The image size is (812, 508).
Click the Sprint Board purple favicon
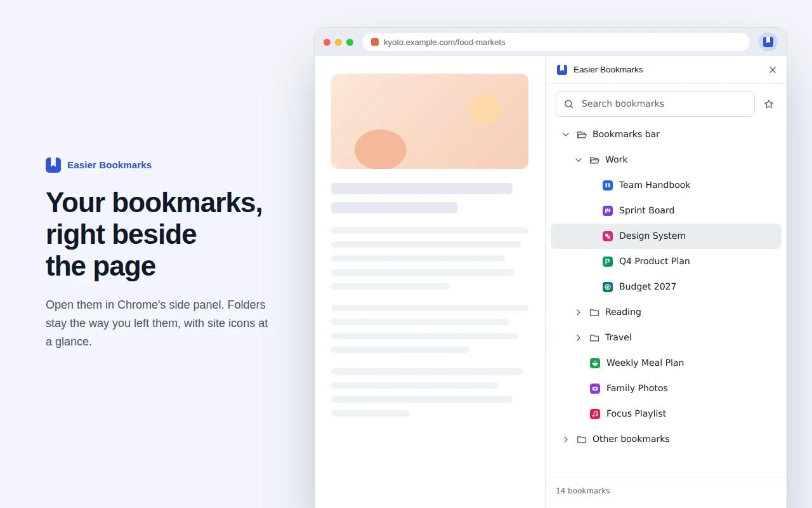(x=608, y=211)
